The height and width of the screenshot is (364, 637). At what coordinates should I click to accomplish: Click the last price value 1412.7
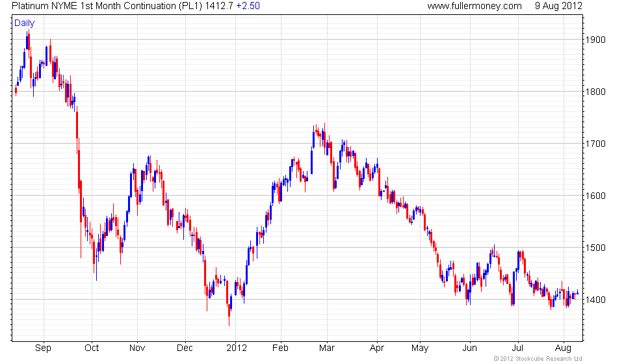(220, 6)
